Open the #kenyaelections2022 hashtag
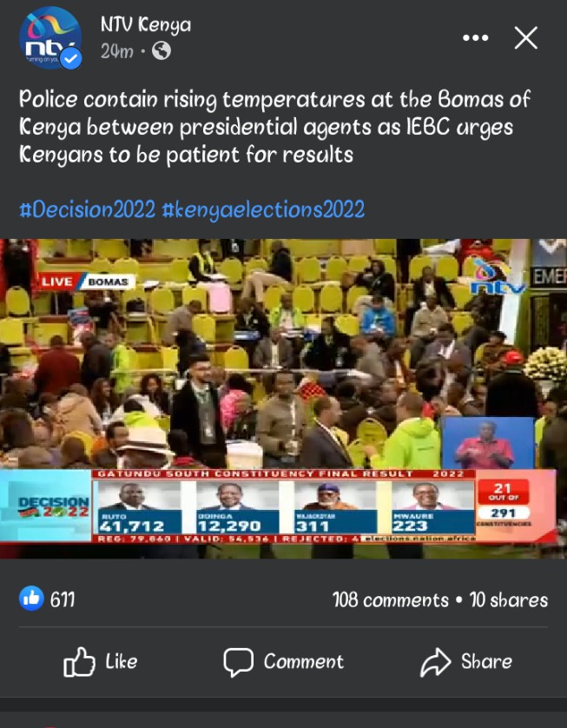 263,210
